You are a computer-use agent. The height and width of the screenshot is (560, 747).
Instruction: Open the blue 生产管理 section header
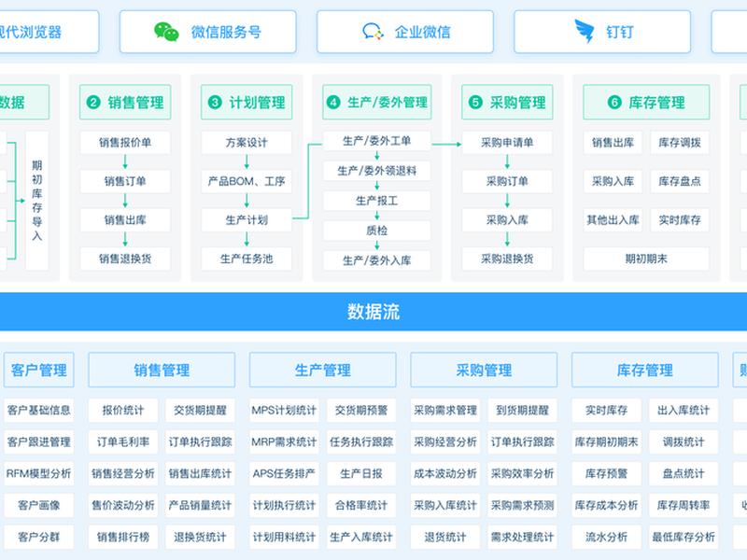322,370
